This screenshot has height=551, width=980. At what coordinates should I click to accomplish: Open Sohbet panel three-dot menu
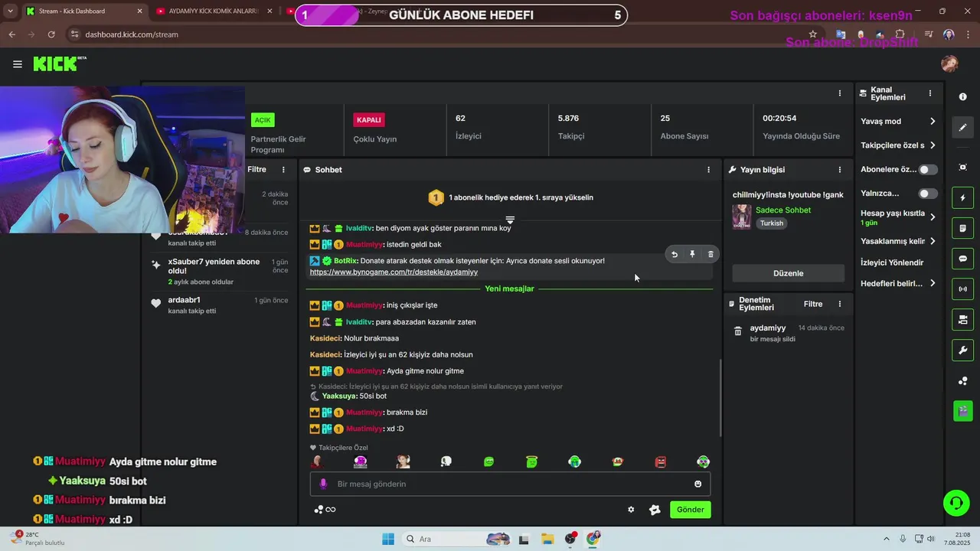click(708, 170)
